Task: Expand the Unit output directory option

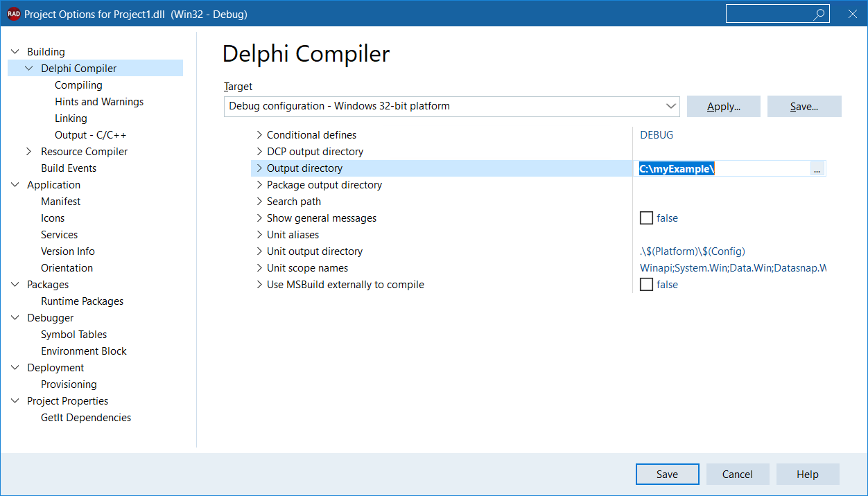Action: (x=259, y=251)
